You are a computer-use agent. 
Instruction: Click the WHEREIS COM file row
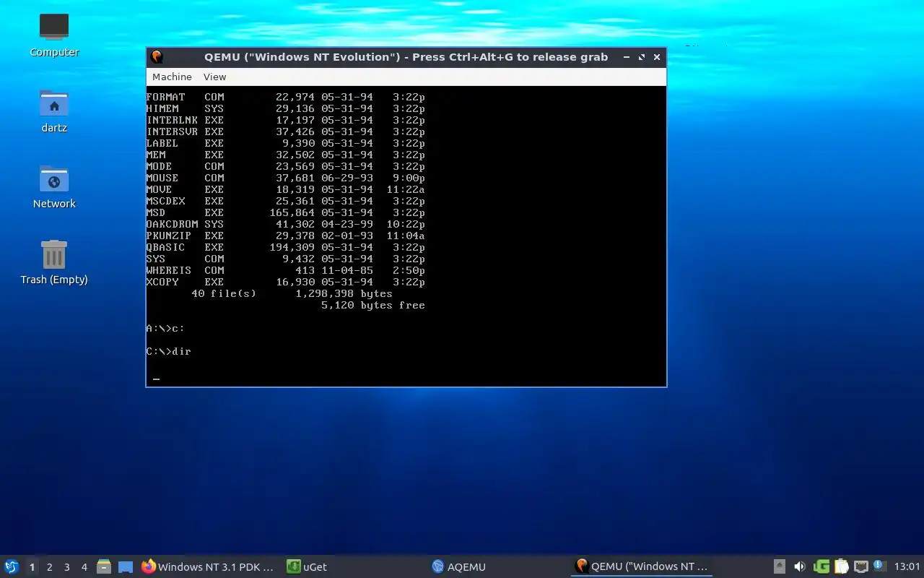pyautogui.click(x=285, y=270)
